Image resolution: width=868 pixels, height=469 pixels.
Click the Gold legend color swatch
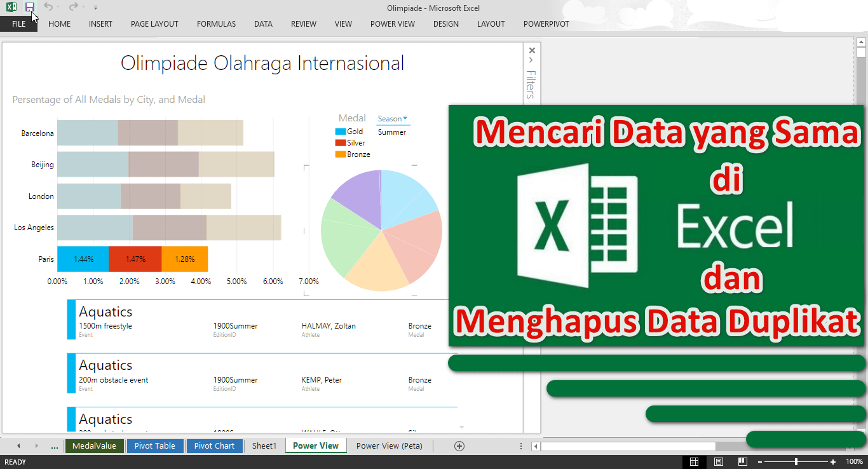[341, 132]
